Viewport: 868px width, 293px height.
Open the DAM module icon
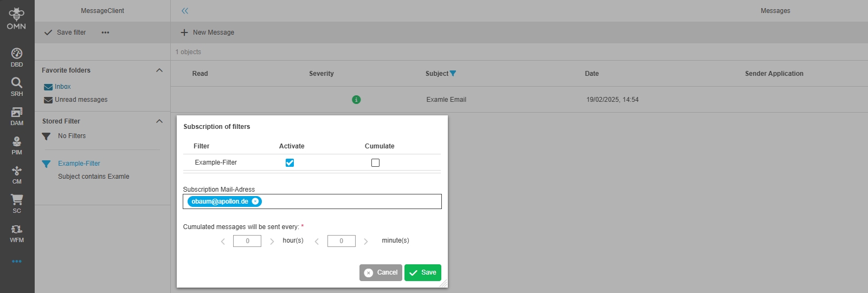[17, 115]
